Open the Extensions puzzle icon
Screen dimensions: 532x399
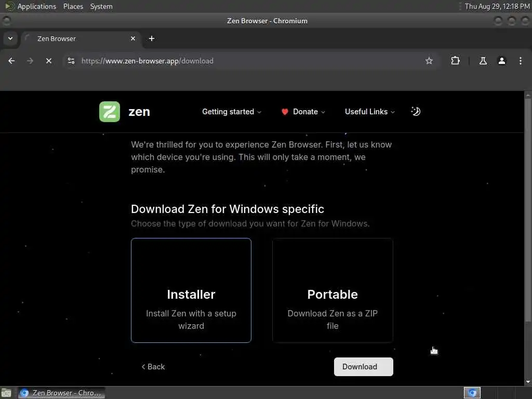(455, 61)
